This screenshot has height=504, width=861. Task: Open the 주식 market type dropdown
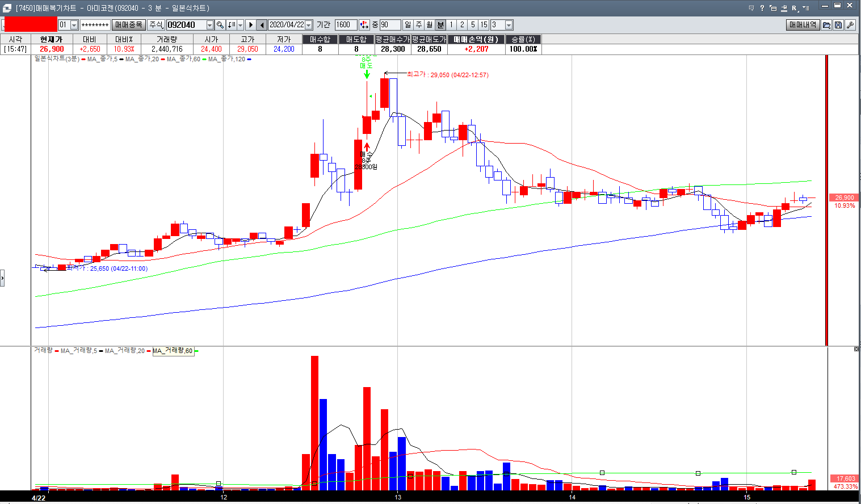[156, 25]
